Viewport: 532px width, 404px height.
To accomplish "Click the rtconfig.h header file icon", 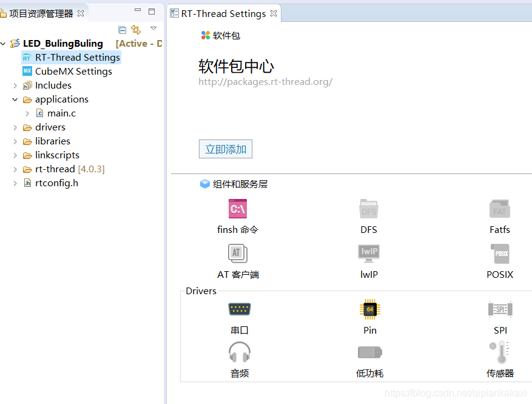I will tap(27, 183).
